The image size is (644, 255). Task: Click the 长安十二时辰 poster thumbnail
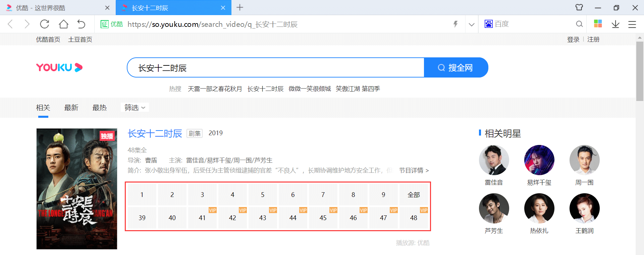[x=77, y=189]
